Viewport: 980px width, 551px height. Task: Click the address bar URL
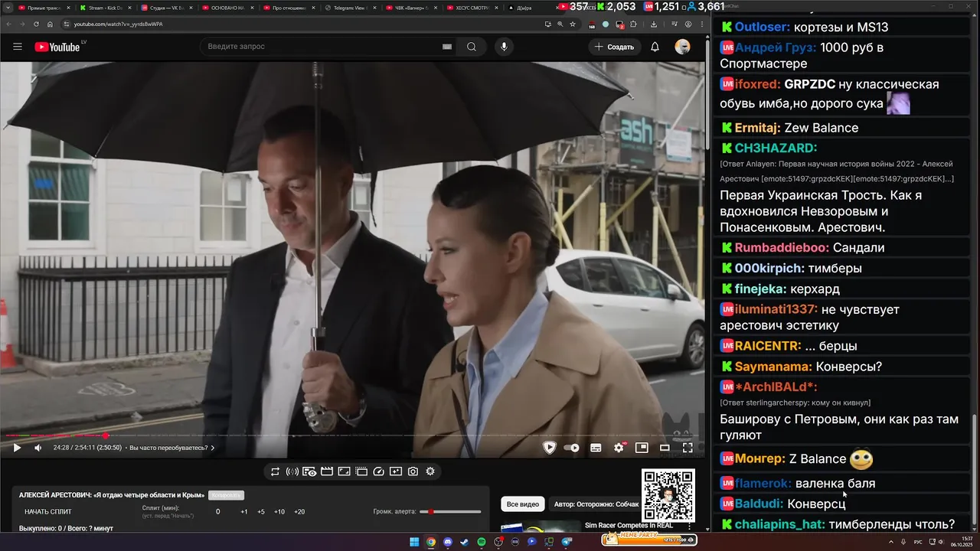point(118,24)
